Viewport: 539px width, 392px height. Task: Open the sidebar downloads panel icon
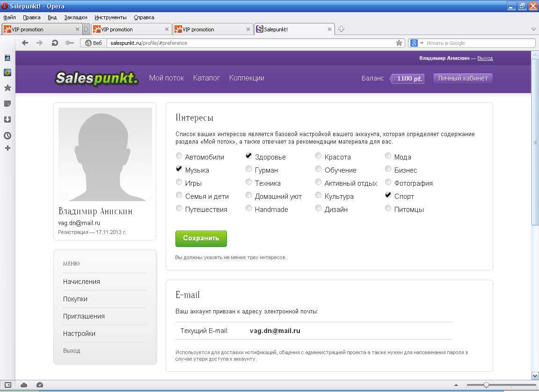pyautogui.click(x=7, y=120)
